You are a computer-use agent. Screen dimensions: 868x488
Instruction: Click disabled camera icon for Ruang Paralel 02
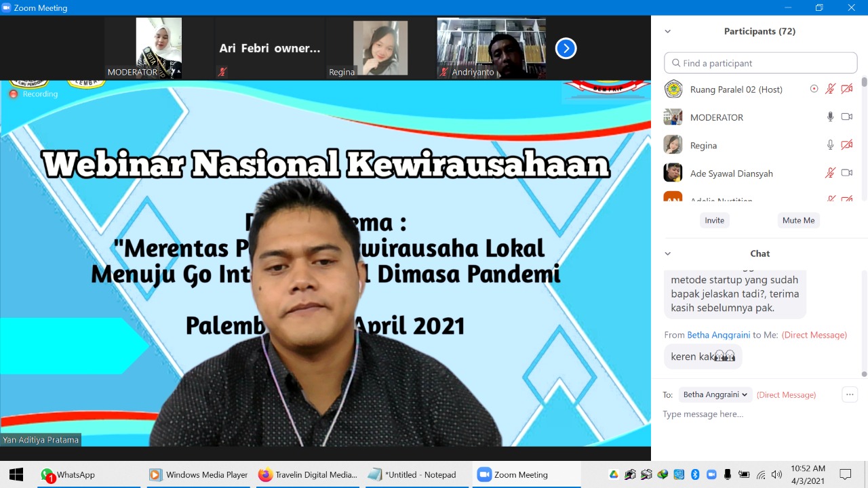(847, 89)
